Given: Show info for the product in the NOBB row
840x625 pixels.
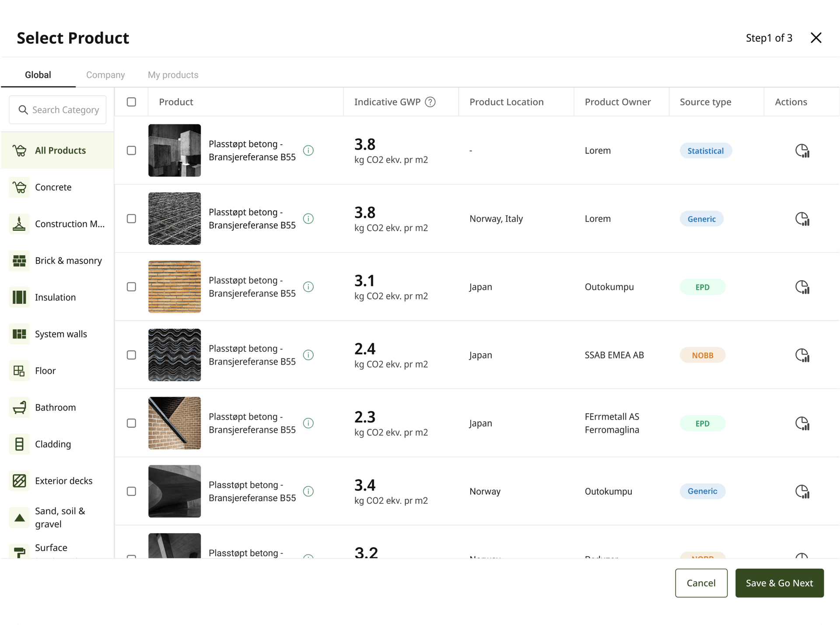Looking at the screenshot, I should click(x=308, y=355).
